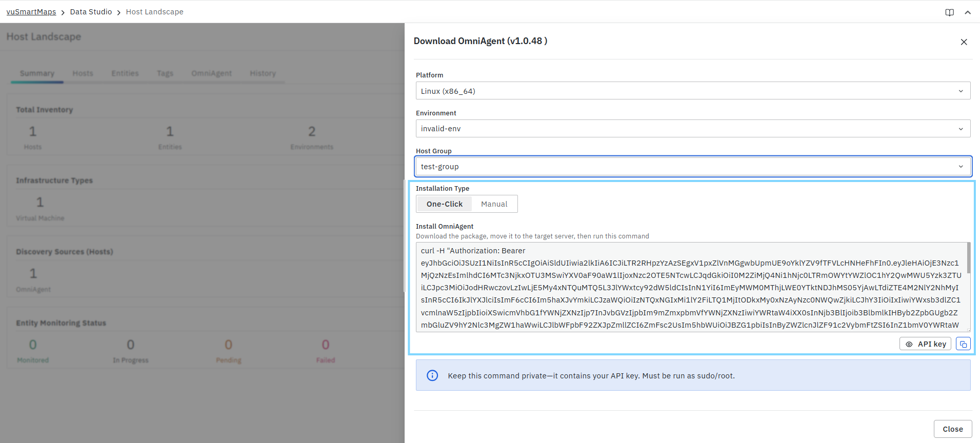Click the Monitored status value

(33, 345)
